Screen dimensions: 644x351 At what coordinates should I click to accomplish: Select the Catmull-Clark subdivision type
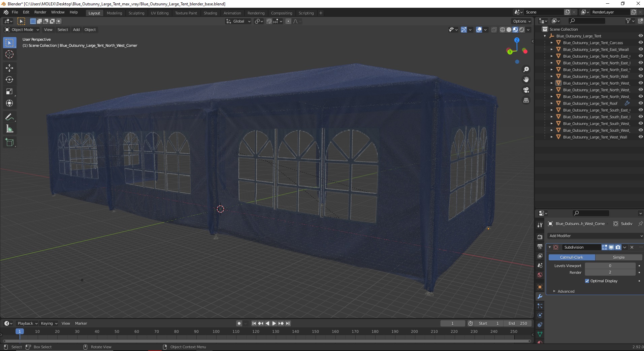pyautogui.click(x=572, y=257)
